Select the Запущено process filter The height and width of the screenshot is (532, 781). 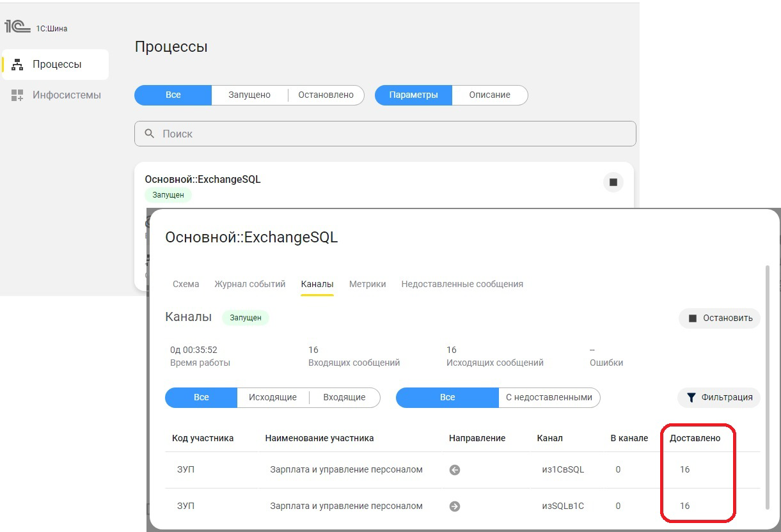point(249,95)
